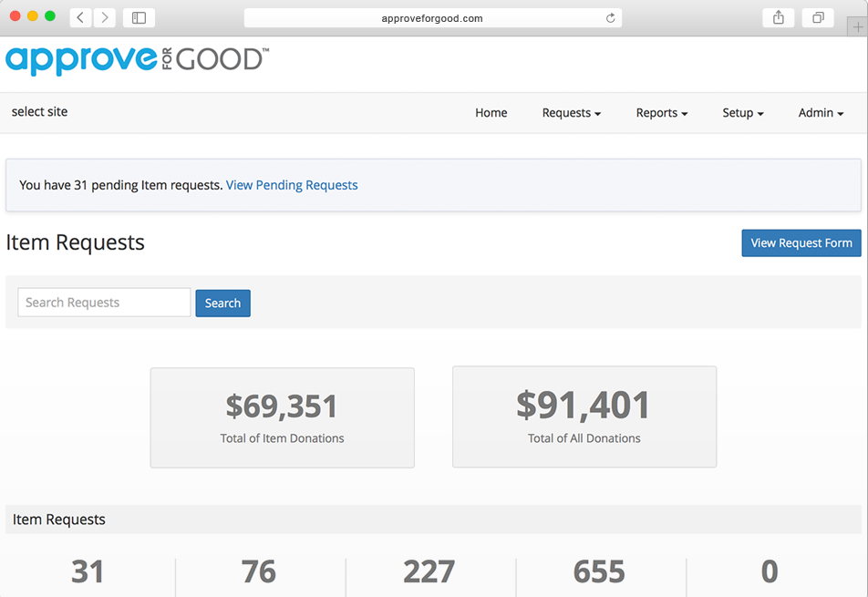868x597 pixels.
Task: Click the 76 item requests count
Action: [x=259, y=571]
